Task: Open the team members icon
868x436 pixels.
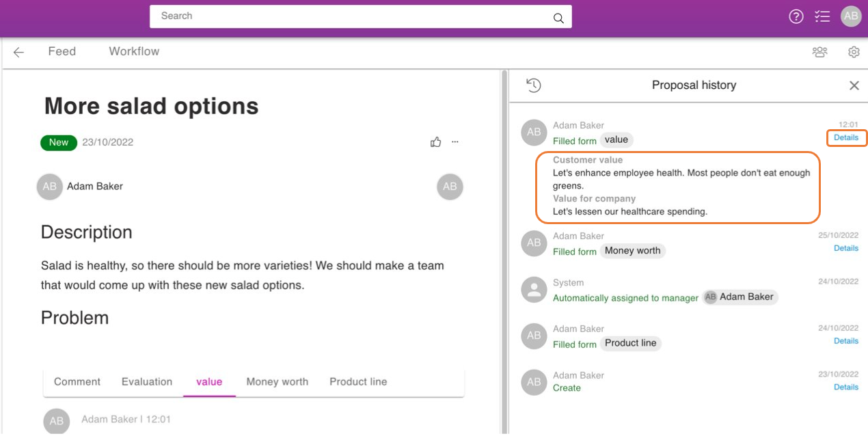Action: tap(819, 52)
